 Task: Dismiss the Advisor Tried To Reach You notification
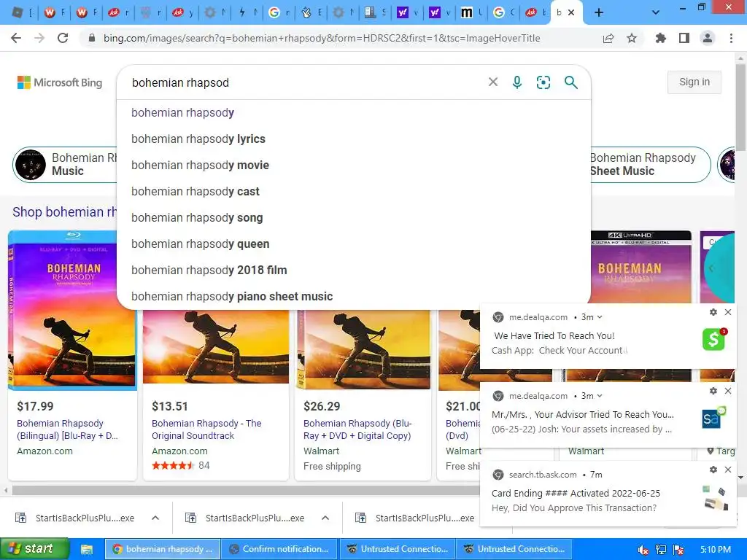tap(728, 391)
